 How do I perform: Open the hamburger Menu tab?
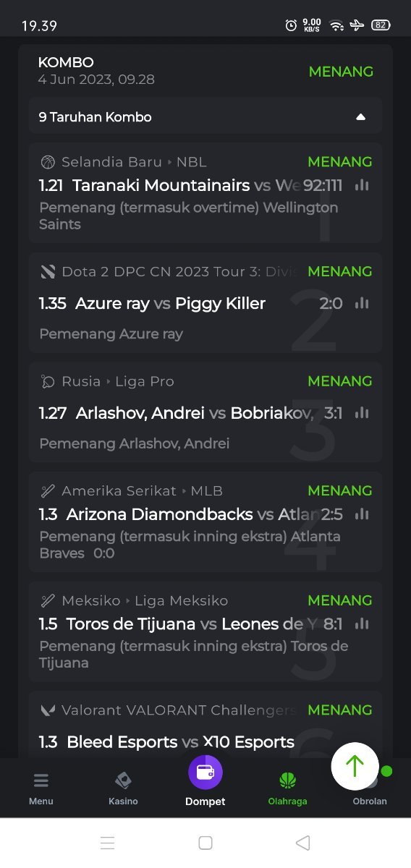pos(41,787)
